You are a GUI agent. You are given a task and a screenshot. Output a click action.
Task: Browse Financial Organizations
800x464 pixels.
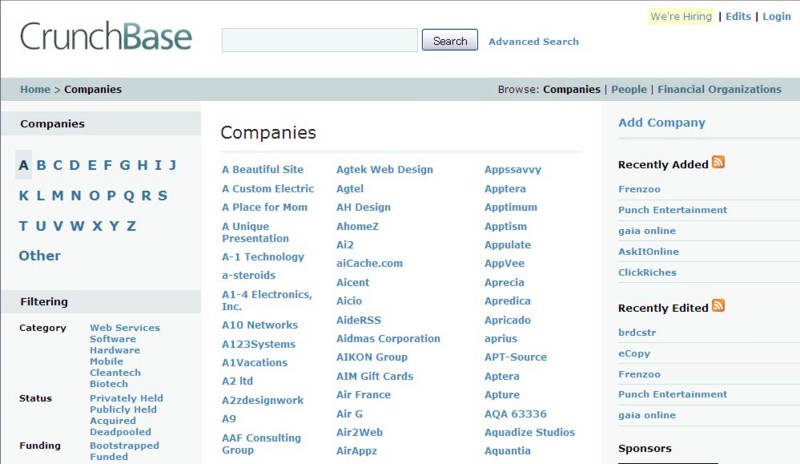point(719,89)
